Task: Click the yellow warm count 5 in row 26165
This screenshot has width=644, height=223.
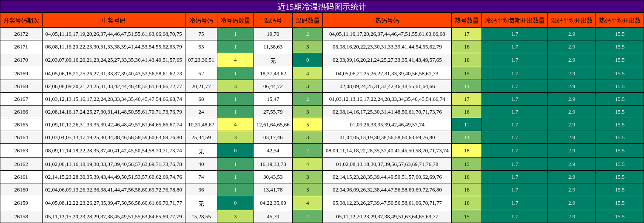Action: 308,125
